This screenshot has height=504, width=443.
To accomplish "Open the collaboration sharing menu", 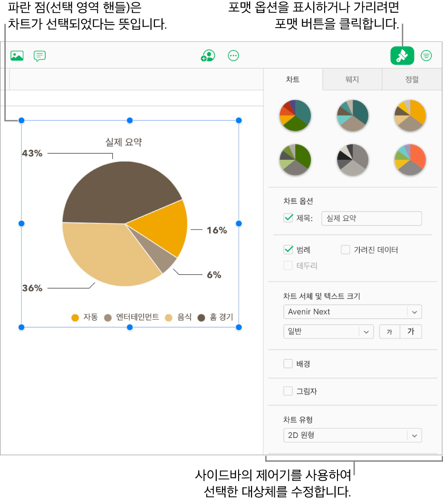I will tap(208, 56).
